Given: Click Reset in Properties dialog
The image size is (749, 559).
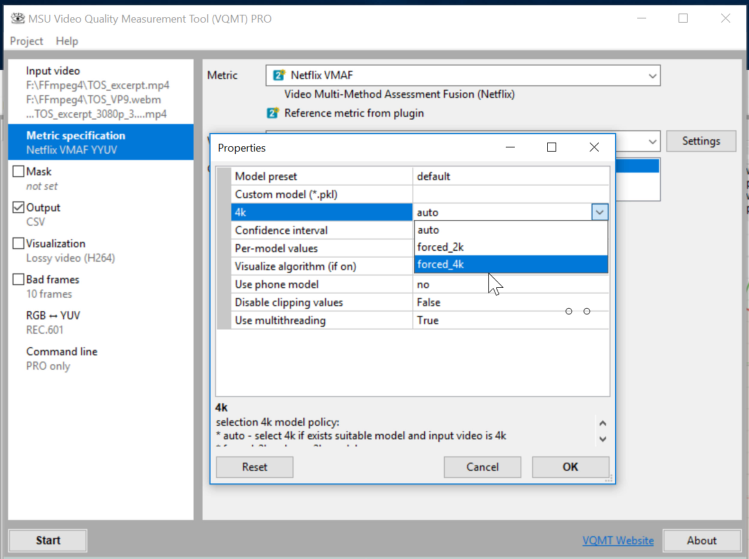Looking at the screenshot, I should point(255,467).
